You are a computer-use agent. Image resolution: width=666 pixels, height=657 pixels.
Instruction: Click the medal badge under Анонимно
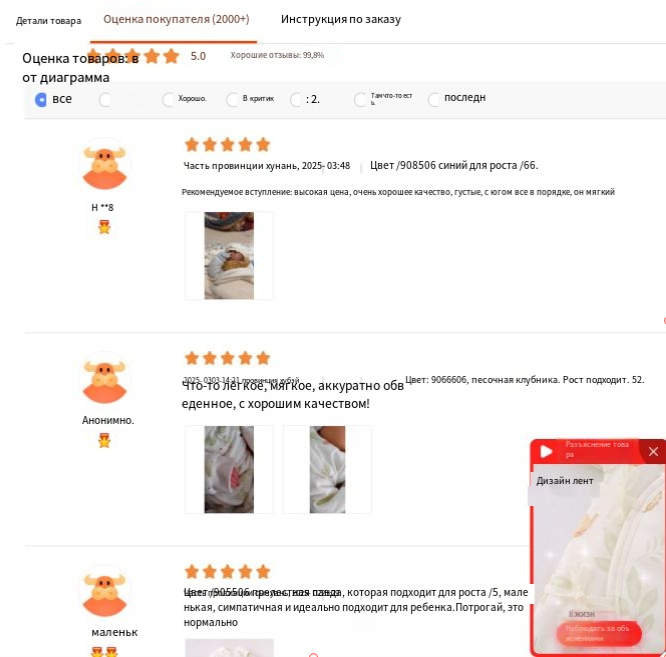[104, 440]
